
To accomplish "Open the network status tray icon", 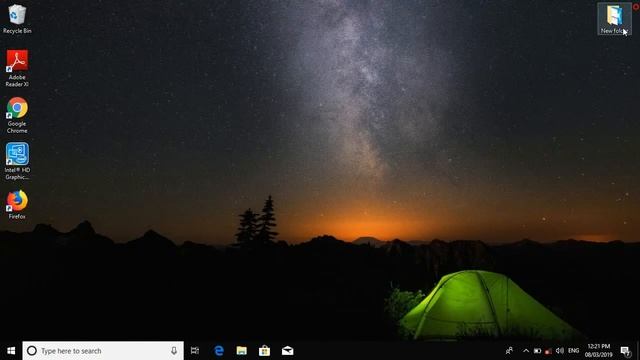I will coord(549,351).
